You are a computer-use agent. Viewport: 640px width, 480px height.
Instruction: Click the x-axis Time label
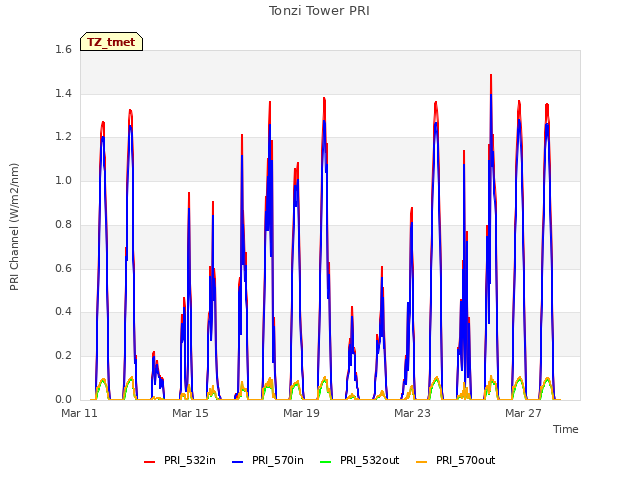[x=566, y=429]
